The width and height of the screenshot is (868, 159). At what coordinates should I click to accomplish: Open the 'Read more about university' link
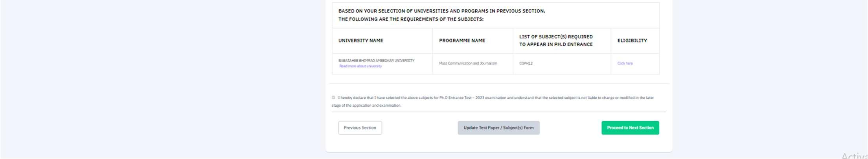coord(360,66)
